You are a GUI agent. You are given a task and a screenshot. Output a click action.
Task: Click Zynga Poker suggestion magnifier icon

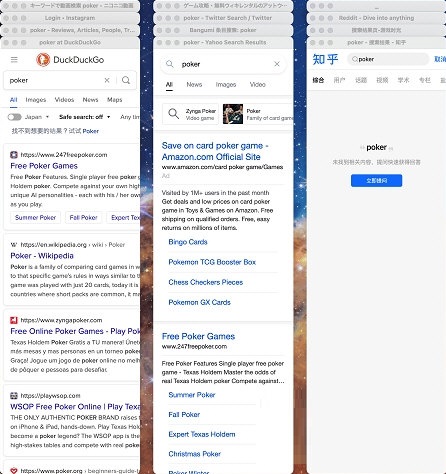click(x=173, y=114)
